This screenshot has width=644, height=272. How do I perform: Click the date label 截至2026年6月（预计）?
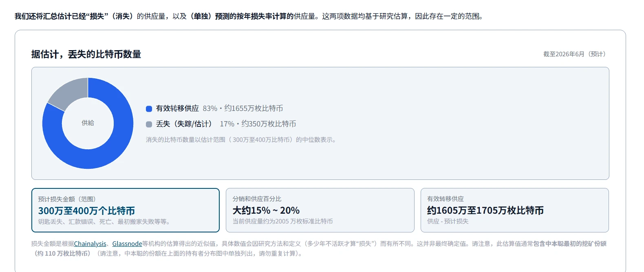click(576, 54)
